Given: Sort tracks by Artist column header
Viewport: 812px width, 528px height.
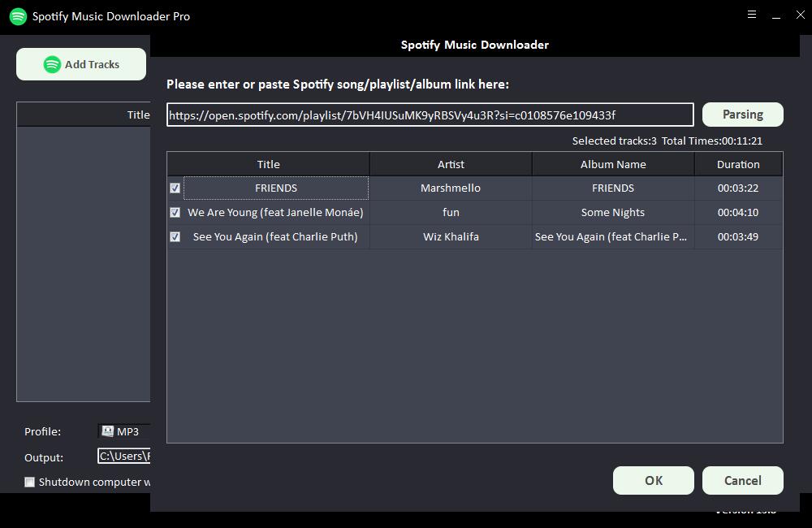Looking at the screenshot, I should [x=451, y=164].
